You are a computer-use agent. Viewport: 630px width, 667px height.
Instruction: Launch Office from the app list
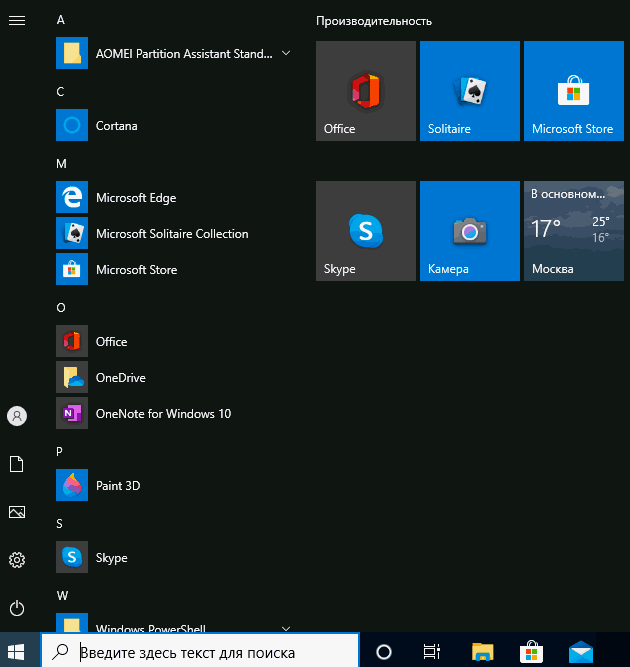[174, 341]
